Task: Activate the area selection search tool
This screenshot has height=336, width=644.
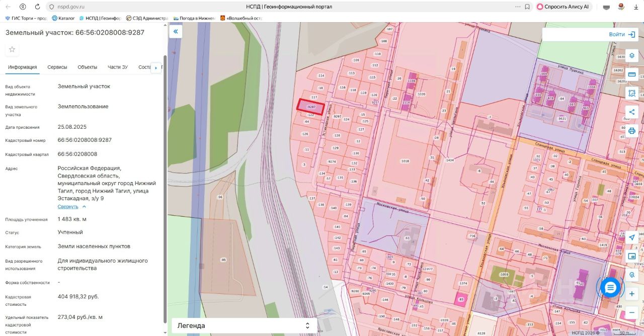Action: (x=632, y=93)
